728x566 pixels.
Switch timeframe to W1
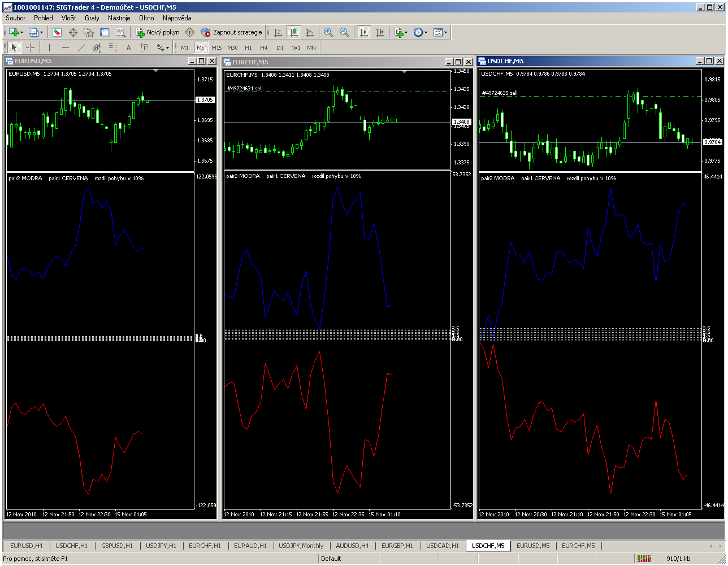point(296,47)
